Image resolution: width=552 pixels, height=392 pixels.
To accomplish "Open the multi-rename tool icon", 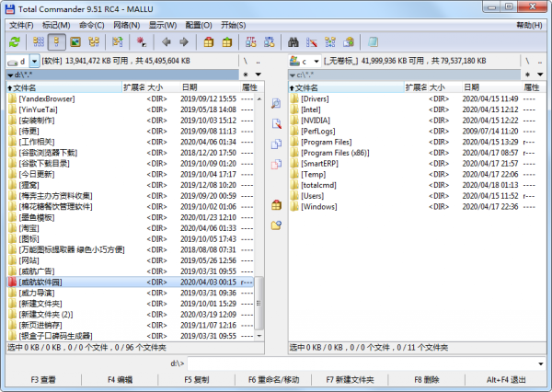I will click(312, 42).
